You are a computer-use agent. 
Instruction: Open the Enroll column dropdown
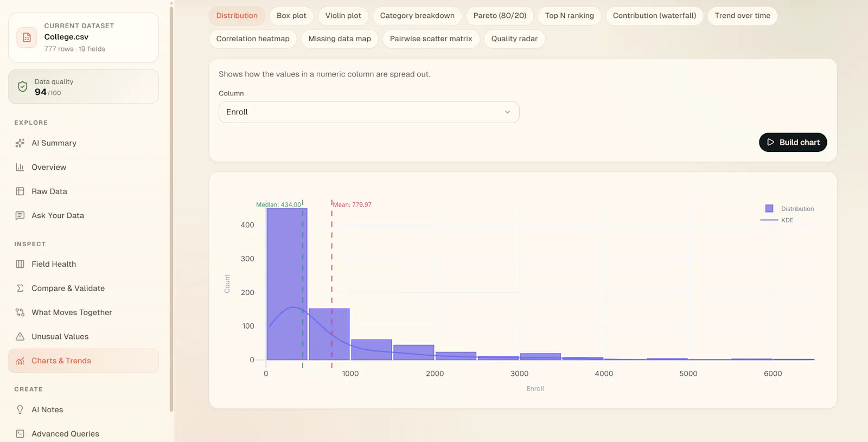[x=369, y=112]
